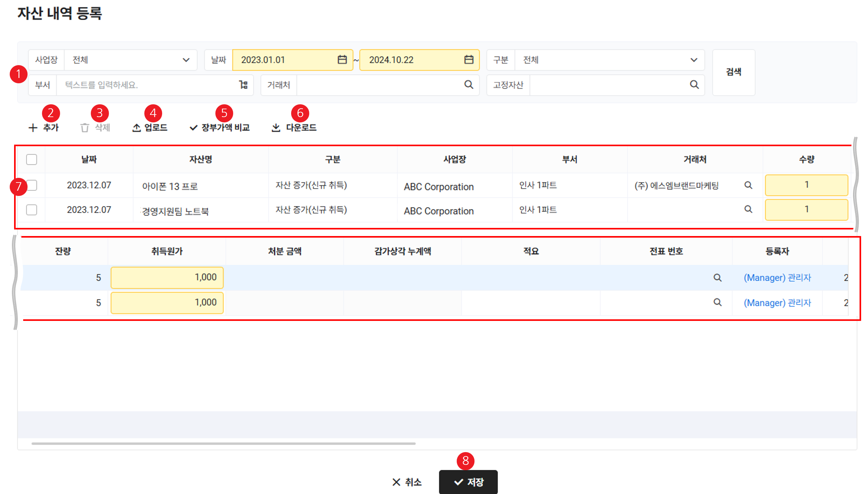868x494 pixels.
Task: Click department tree selector icon
Action: point(243,85)
